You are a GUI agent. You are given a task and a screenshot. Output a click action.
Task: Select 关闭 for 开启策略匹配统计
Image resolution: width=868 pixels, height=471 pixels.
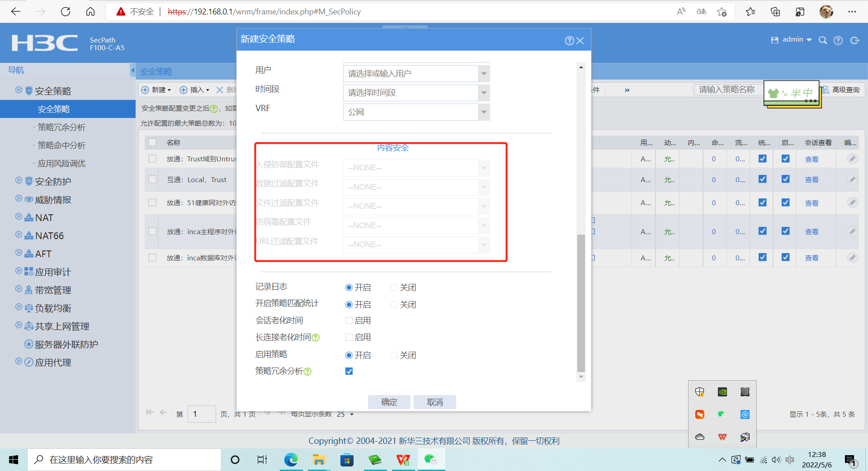tap(394, 305)
